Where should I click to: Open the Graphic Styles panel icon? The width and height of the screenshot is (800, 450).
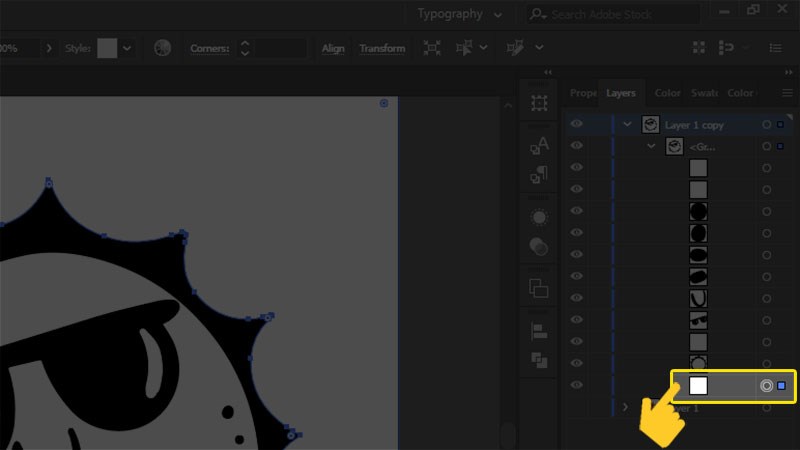[x=539, y=247]
